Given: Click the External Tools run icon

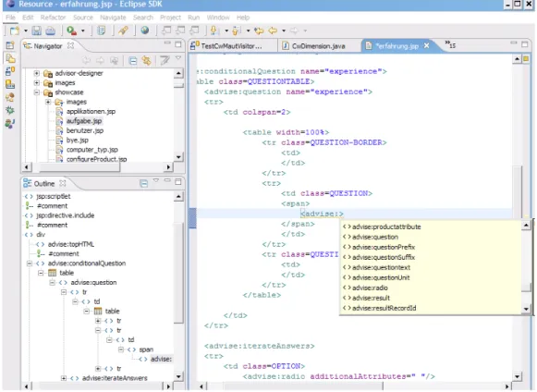Looking at the screenshot, I should tap(71, 31).
